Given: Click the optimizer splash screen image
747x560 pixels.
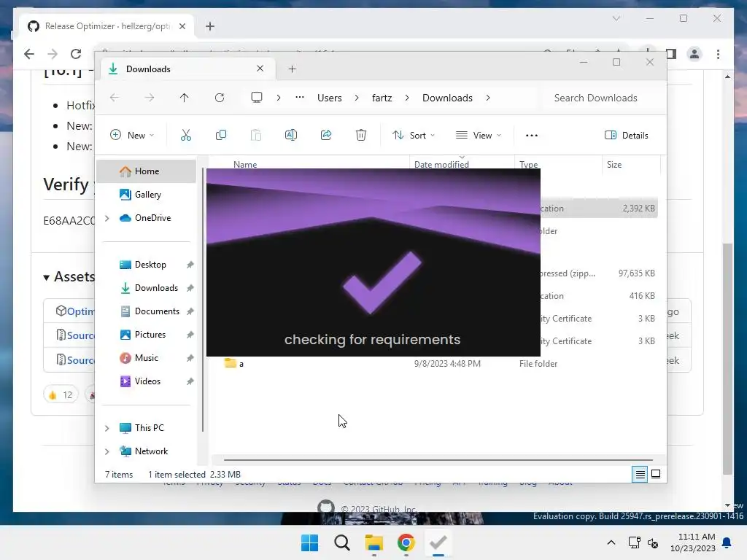Looking at the screenshot, I should pyautogui.click(x=373, y=262).
